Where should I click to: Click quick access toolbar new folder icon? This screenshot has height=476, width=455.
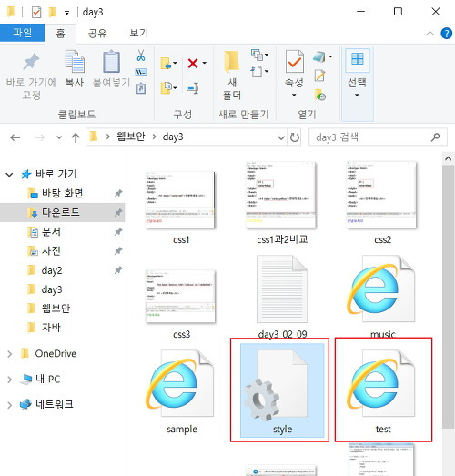[53, 12]
